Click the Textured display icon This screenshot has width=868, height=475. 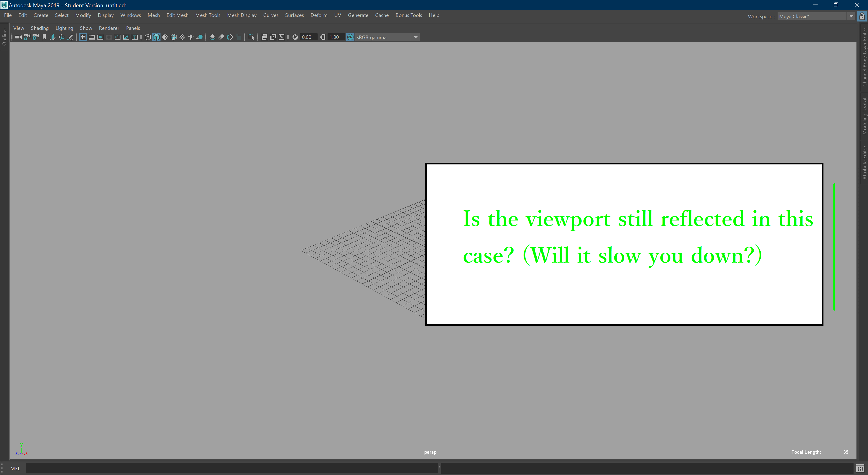(x=182, y=37)
